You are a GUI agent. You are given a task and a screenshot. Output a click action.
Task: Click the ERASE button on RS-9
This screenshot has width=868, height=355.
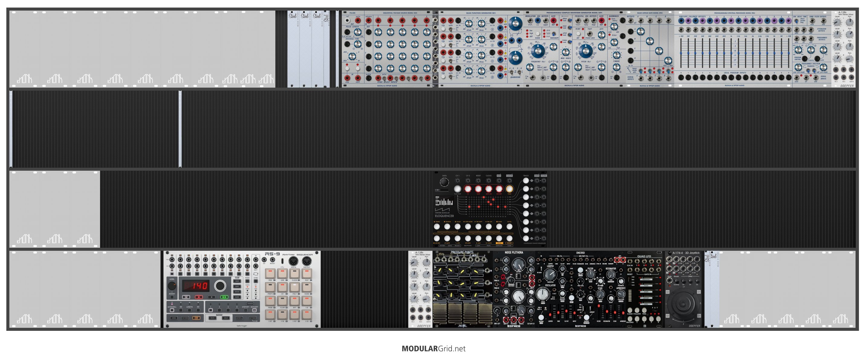(237, 292)
